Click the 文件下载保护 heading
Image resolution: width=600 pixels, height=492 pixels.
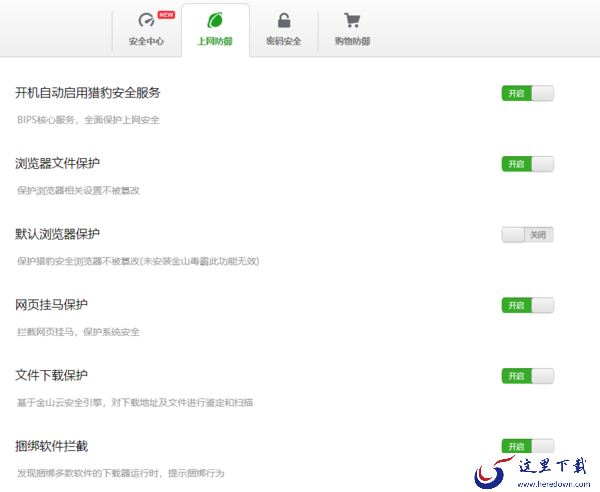pyautogui.click(x=51, y=375)
